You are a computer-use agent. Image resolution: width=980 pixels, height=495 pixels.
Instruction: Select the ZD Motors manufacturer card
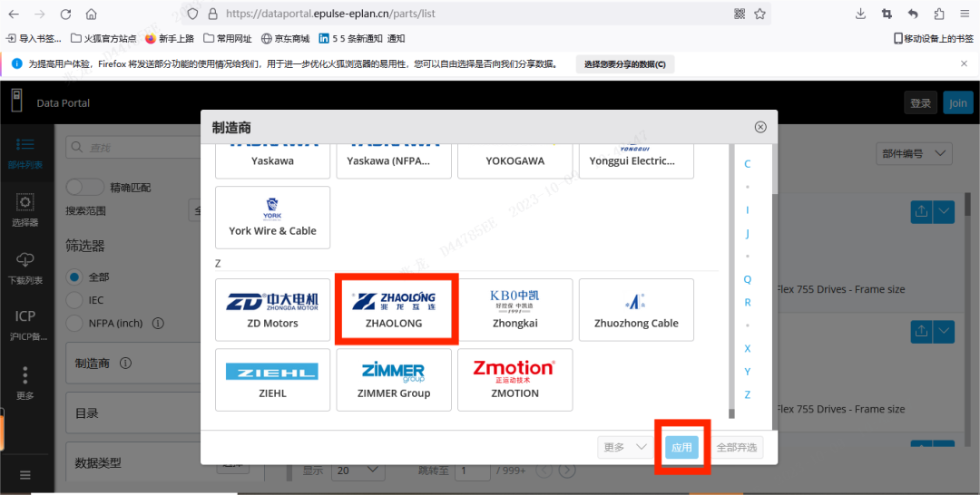(272, 310)
